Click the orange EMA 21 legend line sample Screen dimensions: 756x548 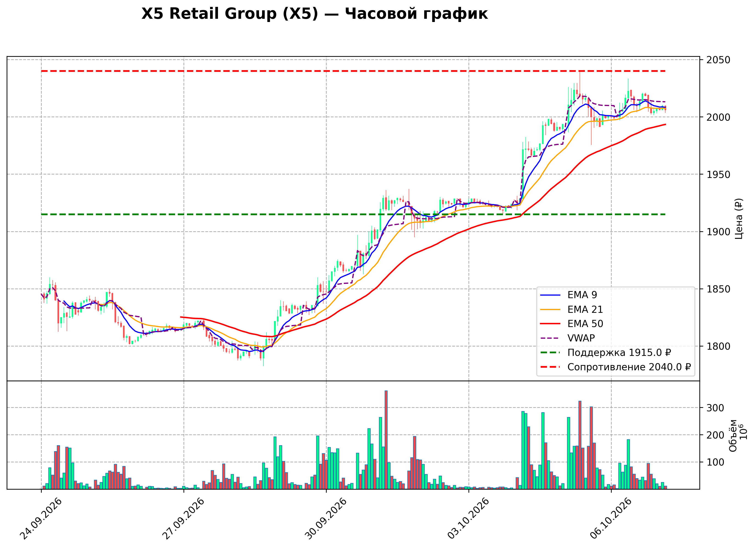(550, 309)
